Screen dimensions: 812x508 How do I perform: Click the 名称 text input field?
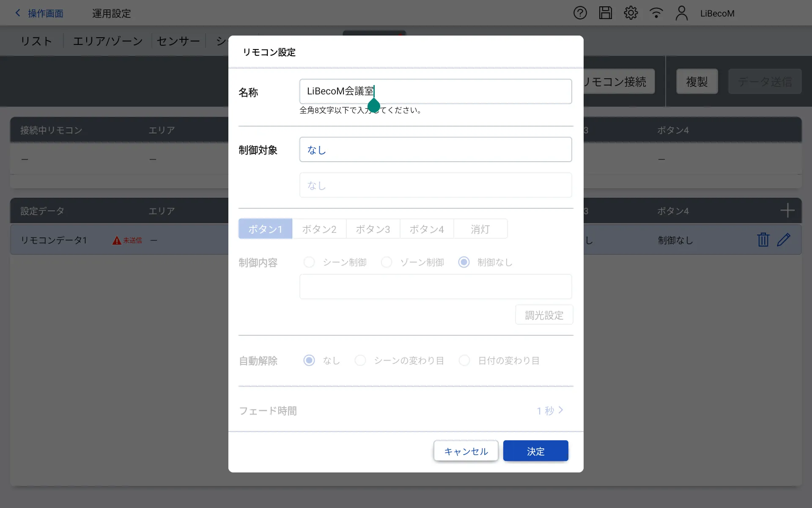click(x=465, y=91)
